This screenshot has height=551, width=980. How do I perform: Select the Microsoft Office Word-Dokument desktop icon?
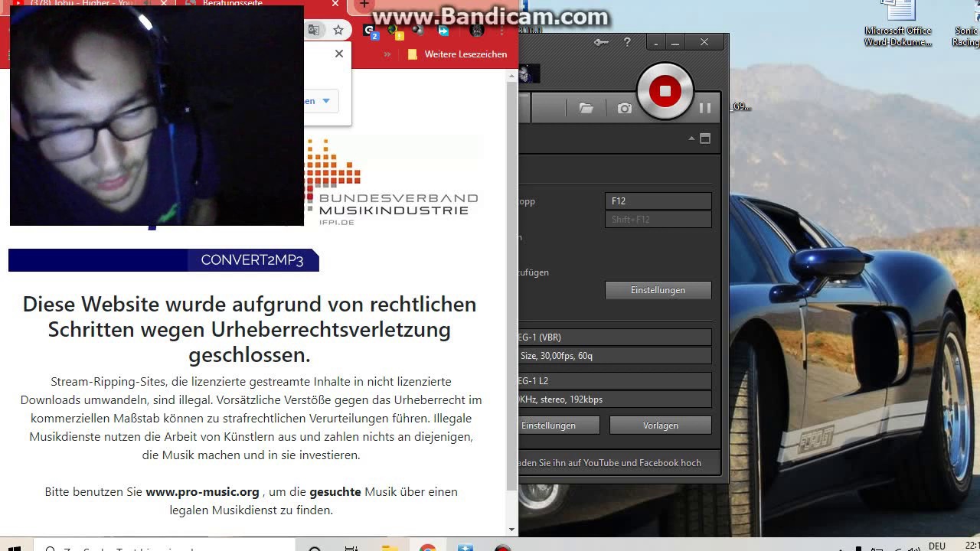(898, 24)
